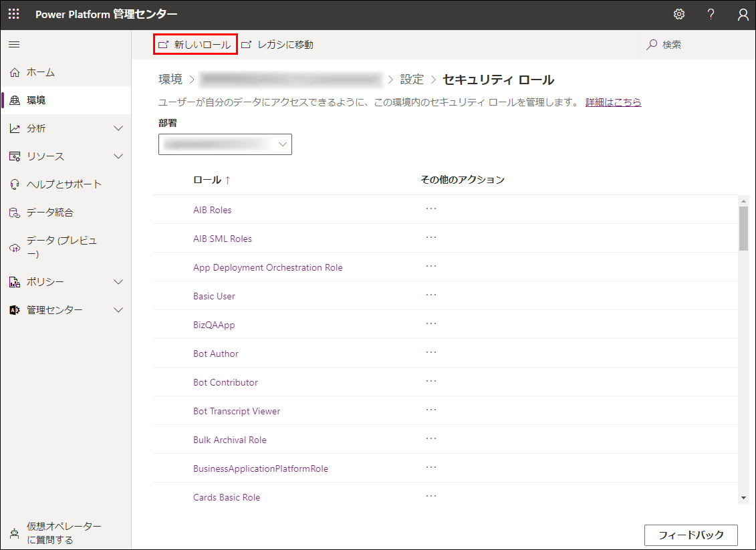The image size is (756, 550).
Task: Click the 仮想オペレーター bot icon
Action: click(15, 533)
